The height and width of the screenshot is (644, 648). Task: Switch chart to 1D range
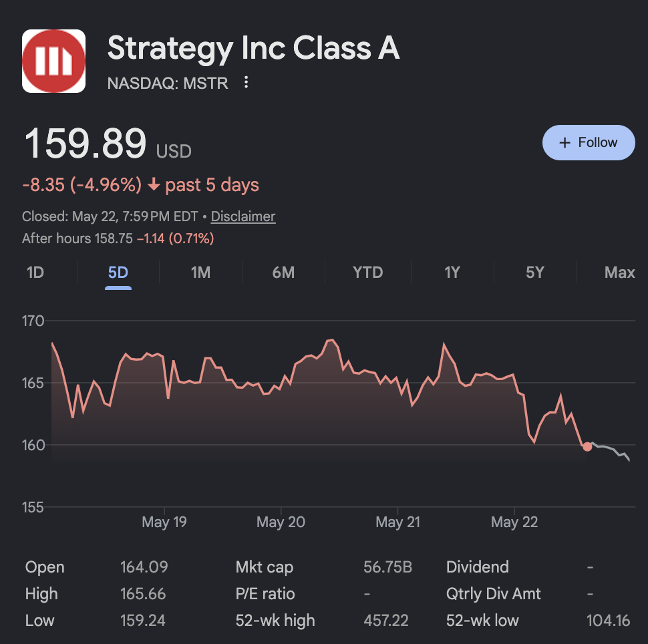click(x=35, y=273)
